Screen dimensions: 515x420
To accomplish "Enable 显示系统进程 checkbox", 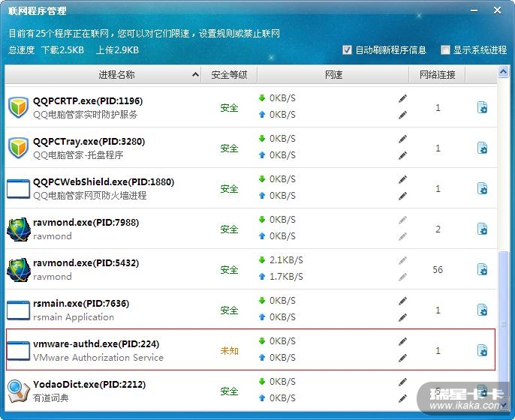I will pos(445,49).
